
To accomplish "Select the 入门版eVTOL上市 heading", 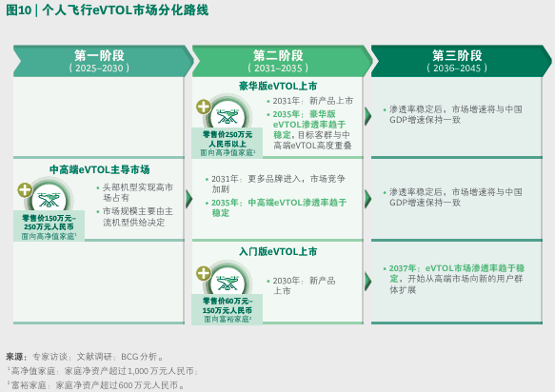I will coord(278,251).
